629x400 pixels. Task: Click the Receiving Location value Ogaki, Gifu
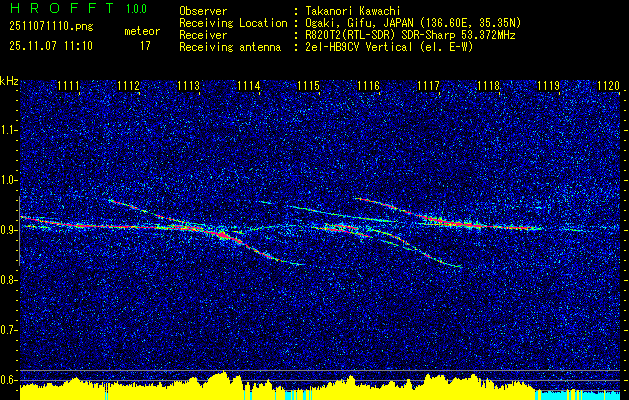(x=412, y=23)
